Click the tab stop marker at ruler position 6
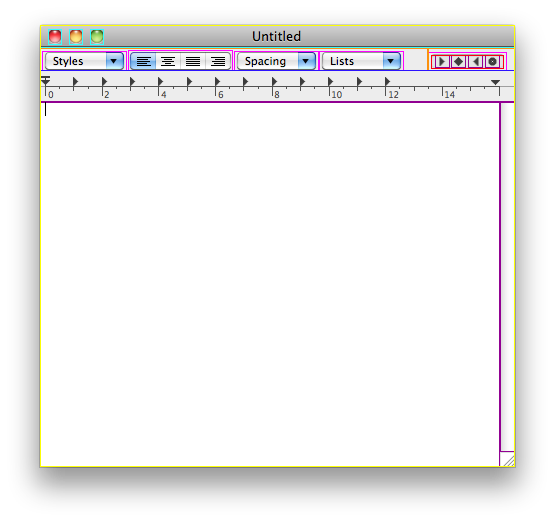555x522 pixels. point(217,82)
